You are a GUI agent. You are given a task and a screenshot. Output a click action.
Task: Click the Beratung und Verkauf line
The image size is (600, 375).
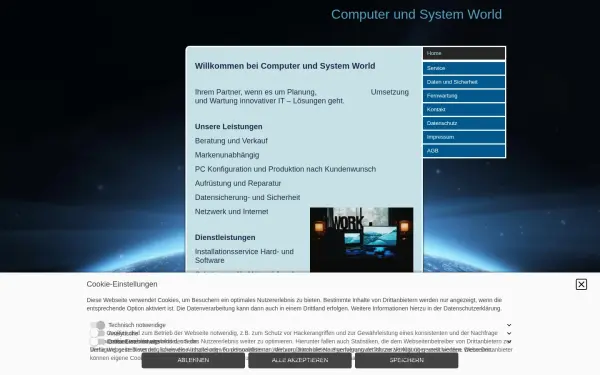[x=231, y=141]
